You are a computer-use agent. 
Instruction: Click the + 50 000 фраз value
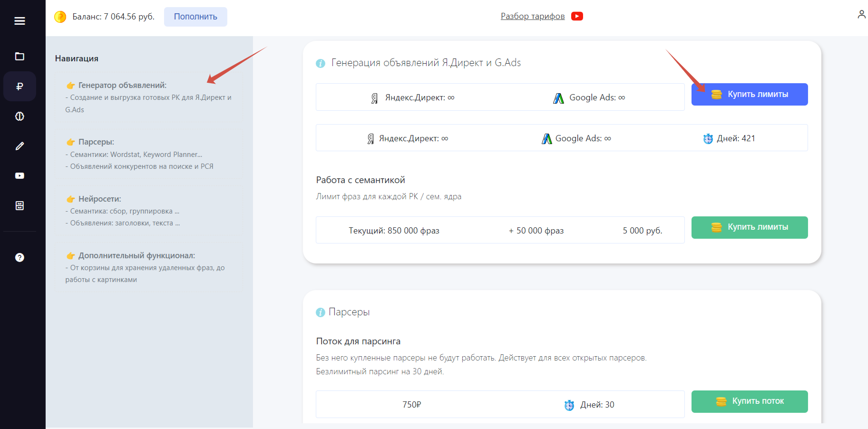click(x=536, y=231)
